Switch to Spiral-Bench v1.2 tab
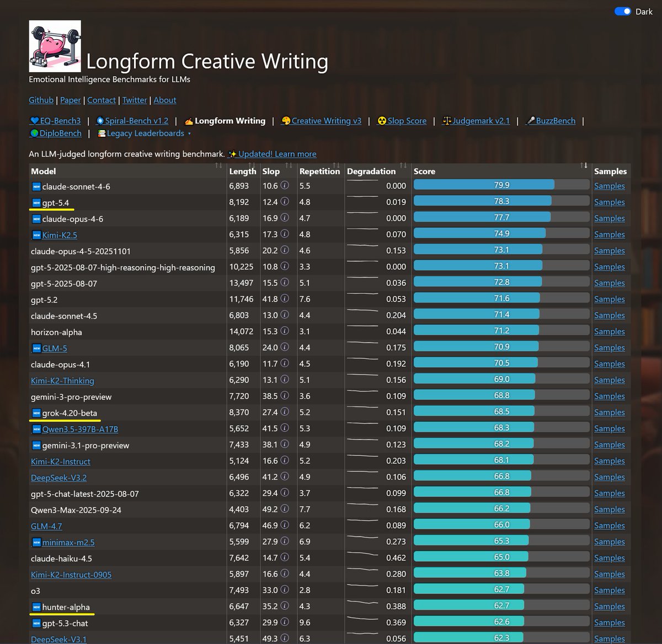 point(132,121)
